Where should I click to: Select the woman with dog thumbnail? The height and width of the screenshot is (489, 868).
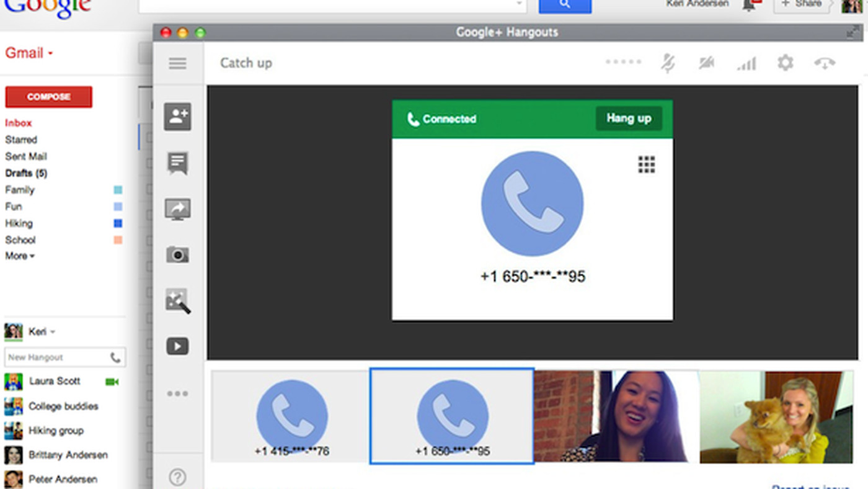pyautogui.click(x=776, y=416)
